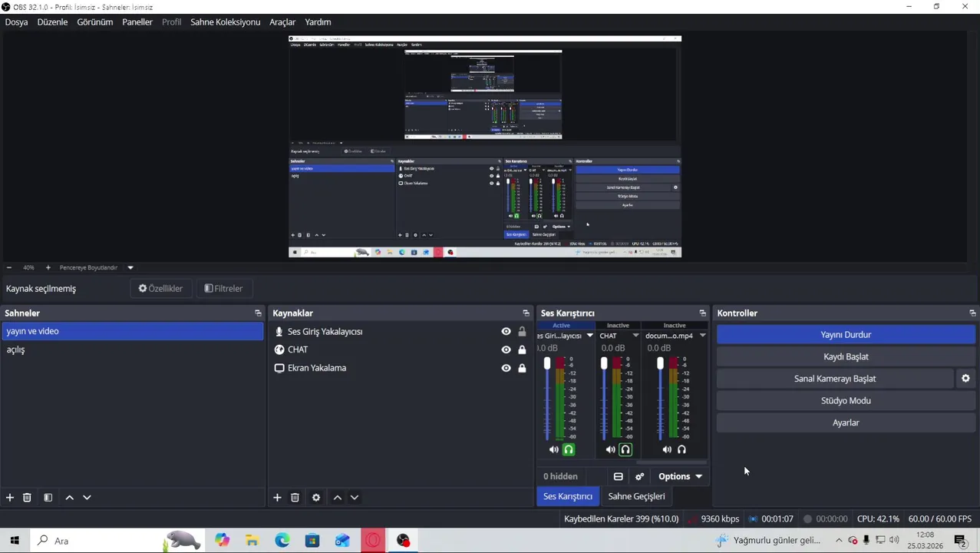
Task: Open scene filters in the Sahneler toolbar
Action: tap(48, 498)
